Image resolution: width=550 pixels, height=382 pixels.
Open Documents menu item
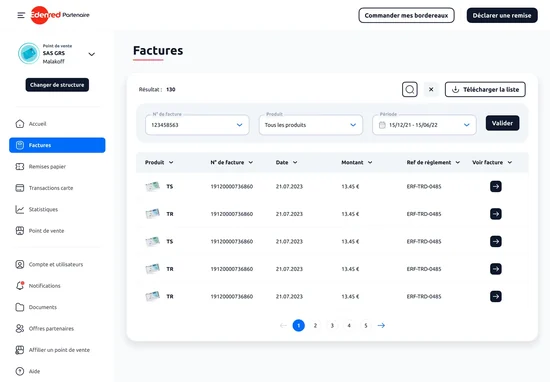(x=57, y=307)
